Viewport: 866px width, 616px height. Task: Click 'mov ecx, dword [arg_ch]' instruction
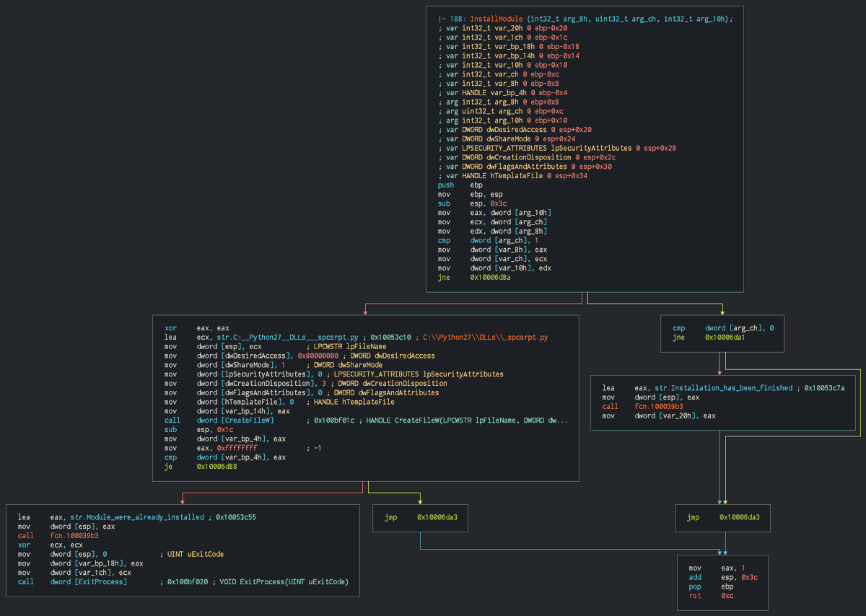tap(492, 222)
